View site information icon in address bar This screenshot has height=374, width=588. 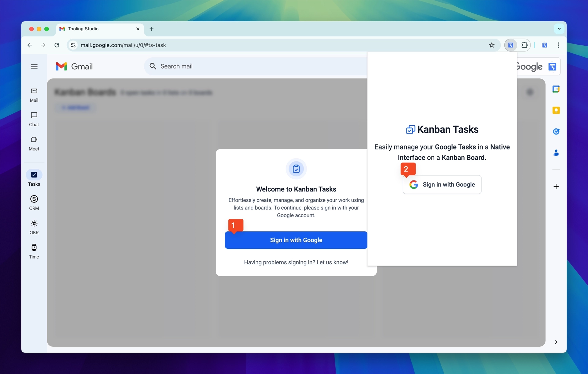coord(73,45)
